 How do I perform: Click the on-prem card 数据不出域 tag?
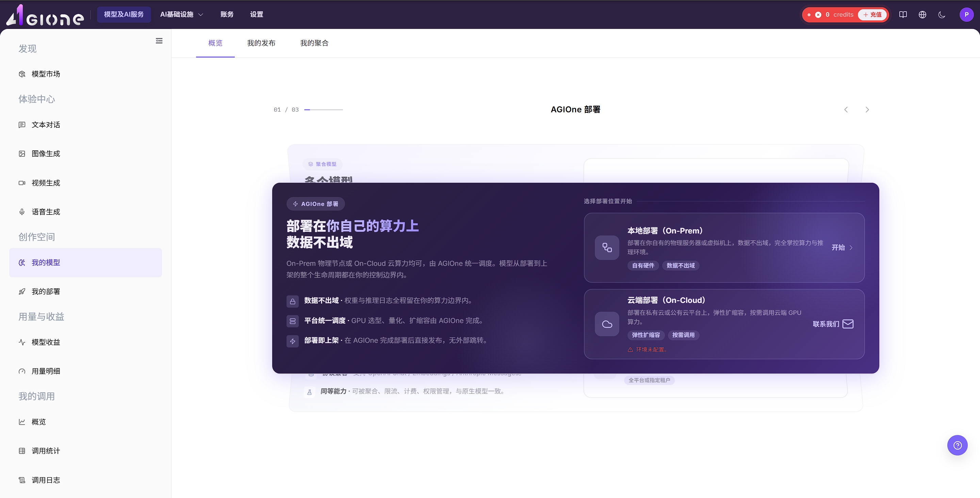point(681,266)
